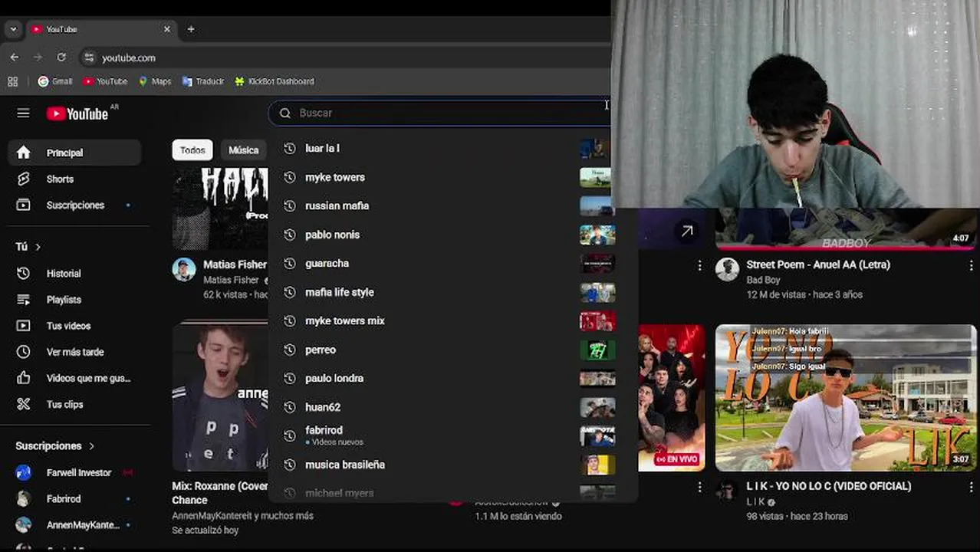Image resolution: width=980 pixels, height=552 pixels.
Task: Open Matias Fisher channel avatar
Action: [x=184, y=270]
